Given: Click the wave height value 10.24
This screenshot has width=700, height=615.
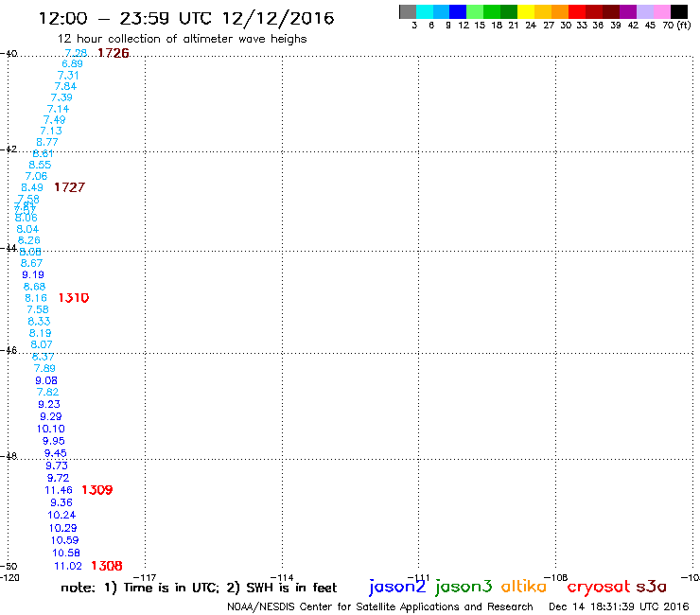Looking at the screenshot, I should [x=61, y=515].
